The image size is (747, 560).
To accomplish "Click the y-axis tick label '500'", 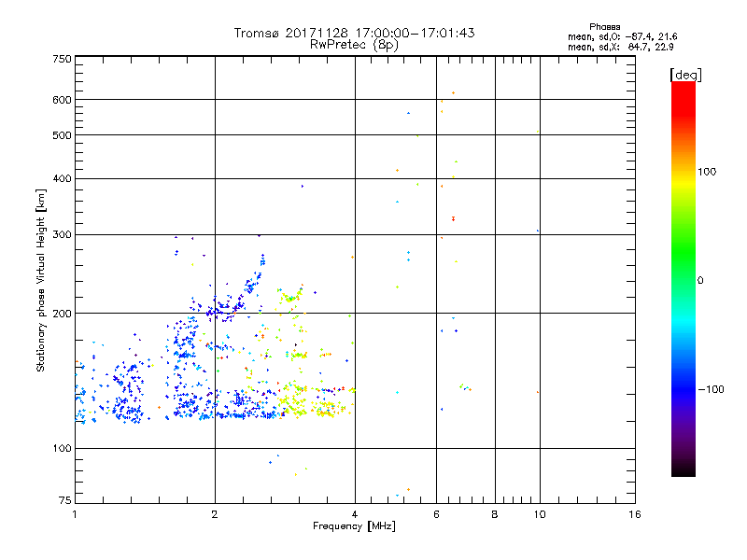I will click(x=62, y=135).
